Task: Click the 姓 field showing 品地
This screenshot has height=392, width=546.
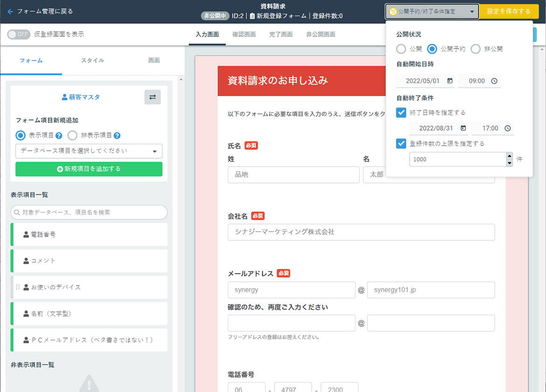Action: (294, 175)
